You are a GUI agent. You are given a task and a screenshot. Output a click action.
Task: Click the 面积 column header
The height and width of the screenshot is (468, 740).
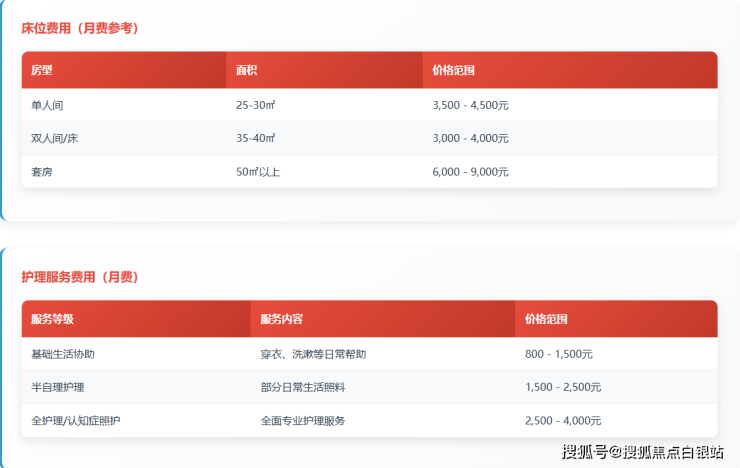(x=247, y=71)
